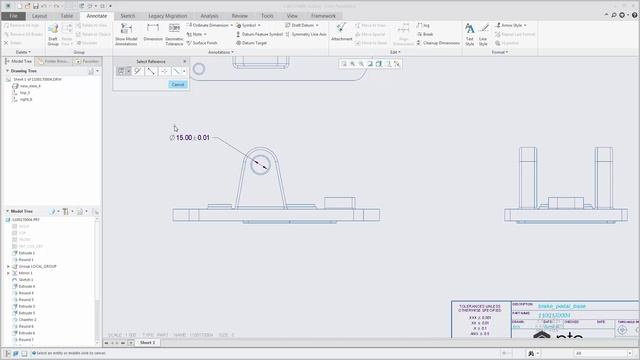Add a Symmetry Line Axis
The image size is (640, 360).
(x=306, y=34)
